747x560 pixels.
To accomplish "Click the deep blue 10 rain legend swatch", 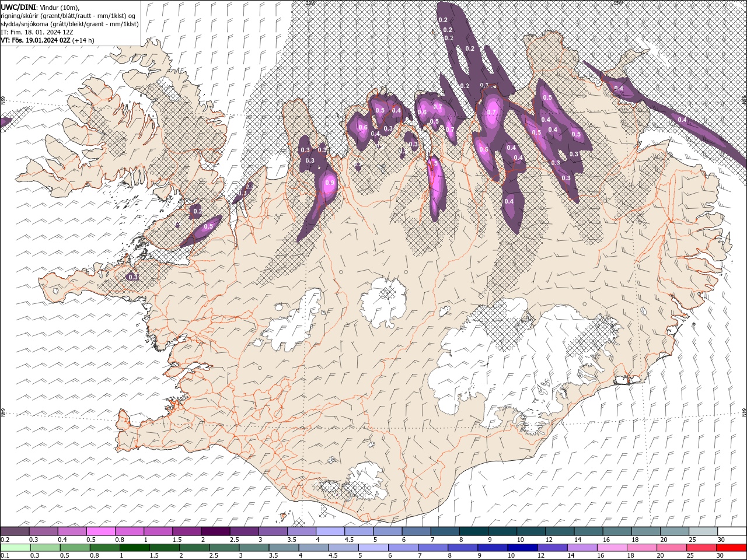I will pos(522,548).
